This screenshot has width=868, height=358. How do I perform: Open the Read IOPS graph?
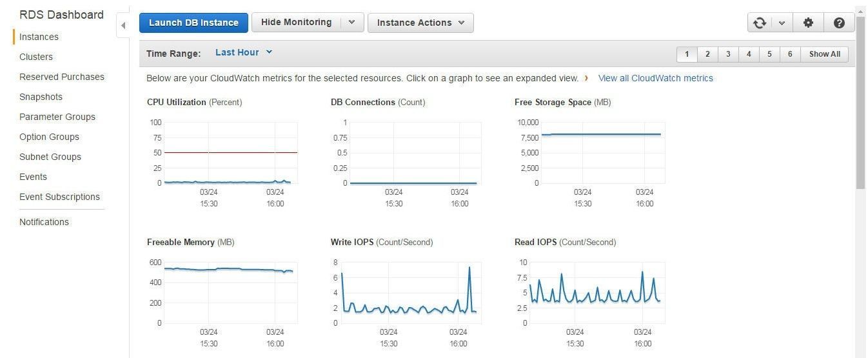[x=590, y=298]
